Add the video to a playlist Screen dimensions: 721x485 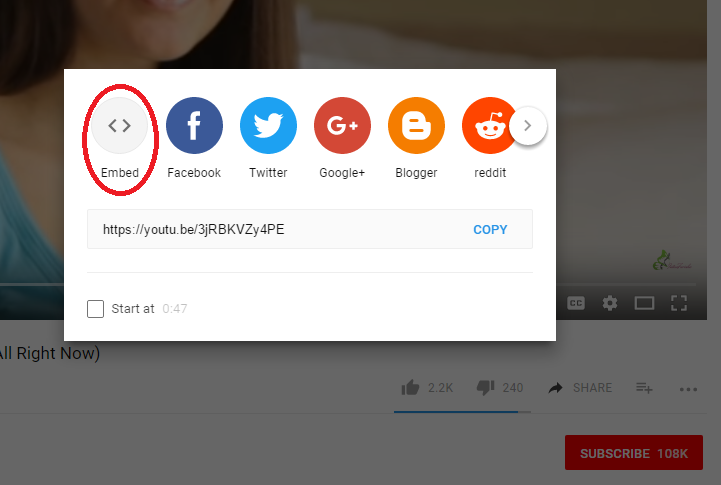pyautogui.click(x=644, y=388)
